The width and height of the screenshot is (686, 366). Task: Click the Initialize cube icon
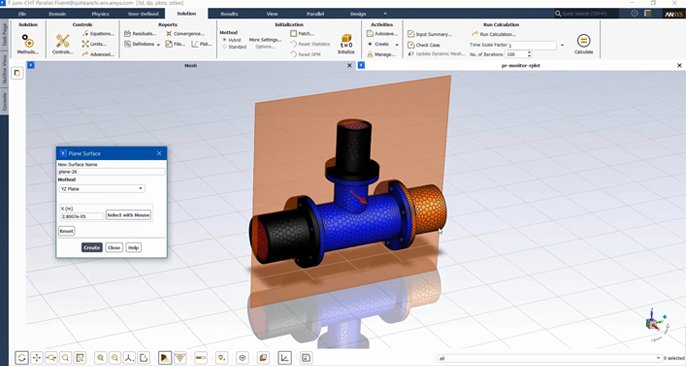tap(346, 41)
